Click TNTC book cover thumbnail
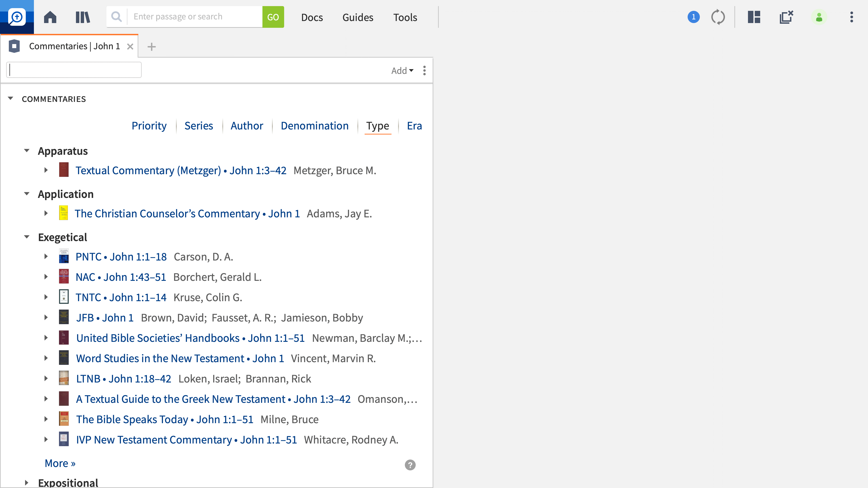Image resolution: width=868 pixels, height=488 pixels. coord(64,297)
